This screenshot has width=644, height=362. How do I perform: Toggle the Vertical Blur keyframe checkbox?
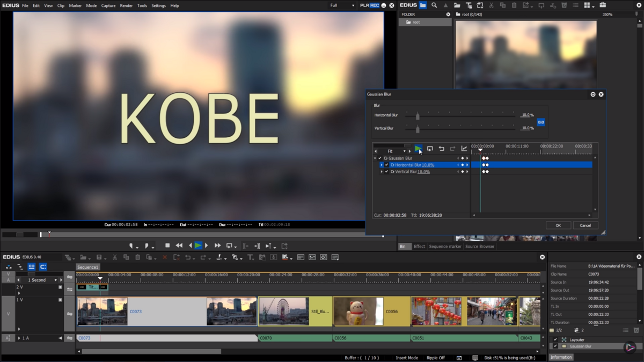click(386, 172)
